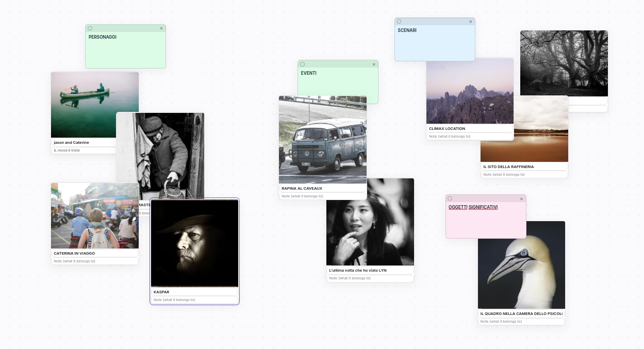
Task: Select the blue Volkswagen van photo
Action: point(323,140)
